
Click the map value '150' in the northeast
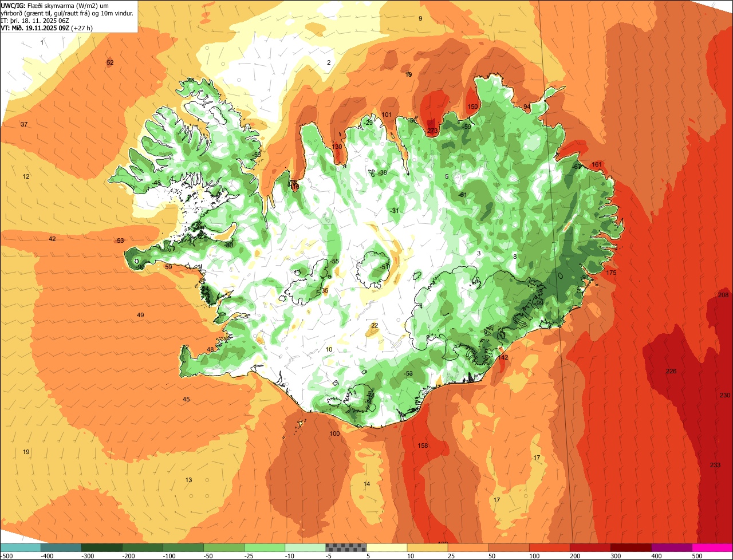[472, 107]
